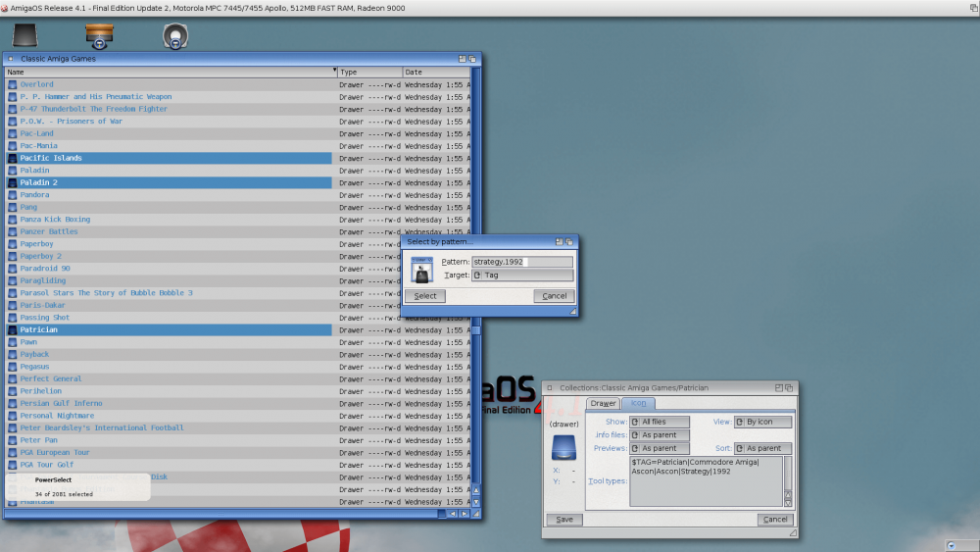Select PGA European Tour entry
This screenshot has width=980, height=552.
pyautogui.click(x=55, y=452)
